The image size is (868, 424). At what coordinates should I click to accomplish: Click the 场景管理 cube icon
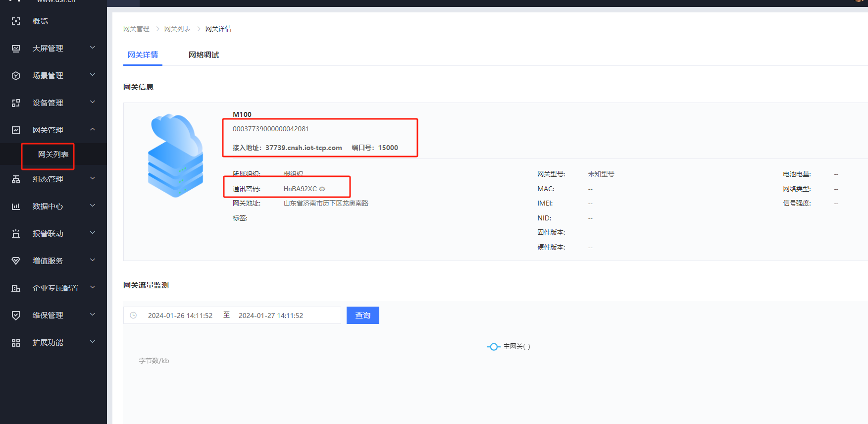point(16,76)
